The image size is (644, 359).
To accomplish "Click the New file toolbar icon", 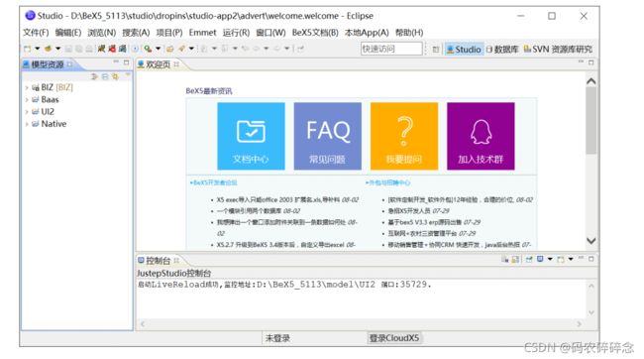I will point(28,49).
